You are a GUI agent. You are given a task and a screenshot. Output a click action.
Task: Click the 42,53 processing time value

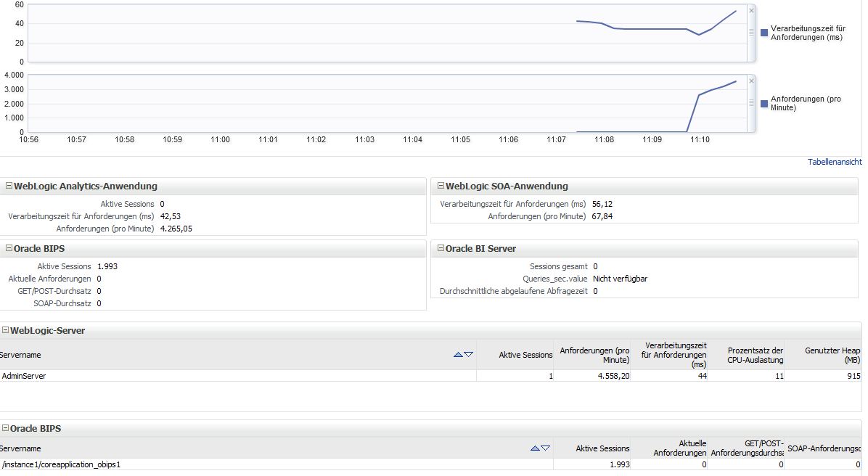(x=170, y=216)
